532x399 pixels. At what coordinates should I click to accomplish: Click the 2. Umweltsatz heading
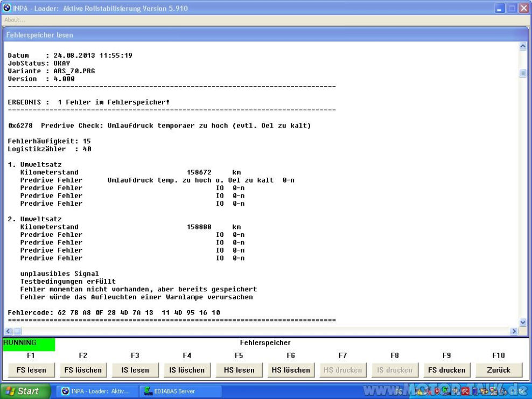[34, 219]
